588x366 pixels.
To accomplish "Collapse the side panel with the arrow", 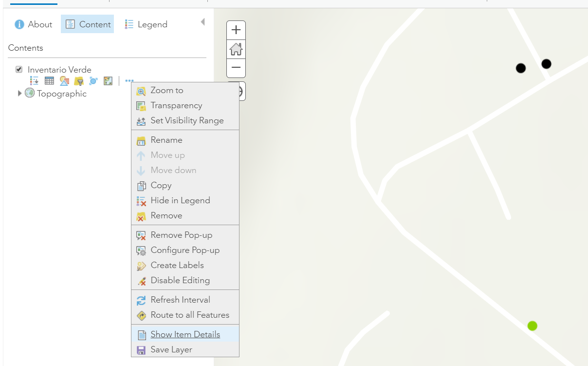I will [202, 22].
